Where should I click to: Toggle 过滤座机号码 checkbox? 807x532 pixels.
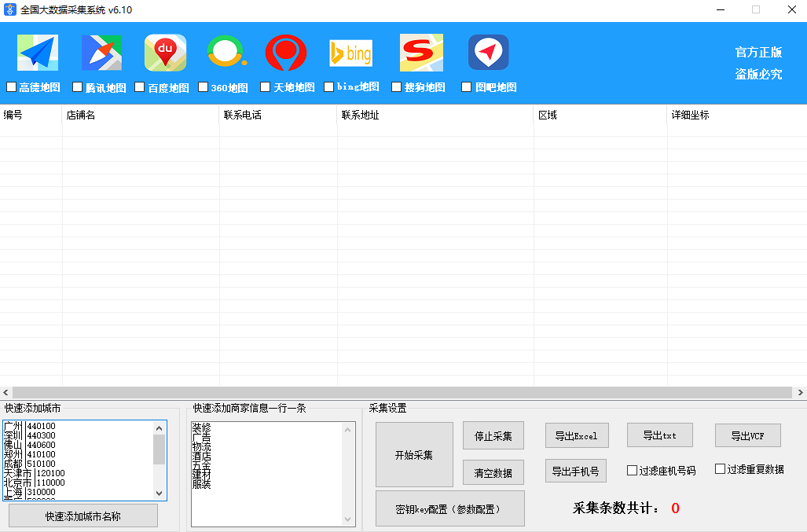click(x=632, y=471)
